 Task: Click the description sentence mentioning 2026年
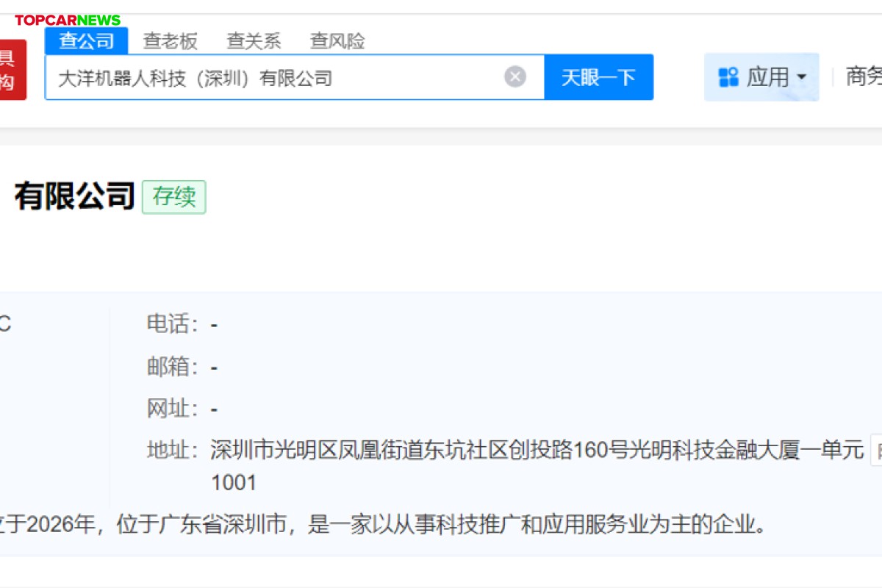click(383, 525)
